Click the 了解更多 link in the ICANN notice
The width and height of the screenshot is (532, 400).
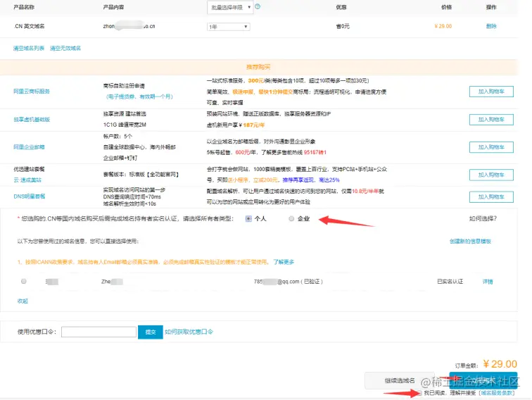point(284,262)
